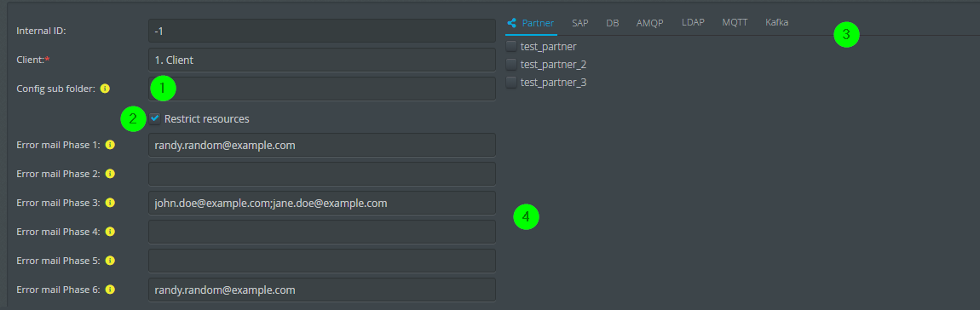Click the empty Error mail Phase 5 field
Viewport: 980px width, 310px height.
pos(322,261)
